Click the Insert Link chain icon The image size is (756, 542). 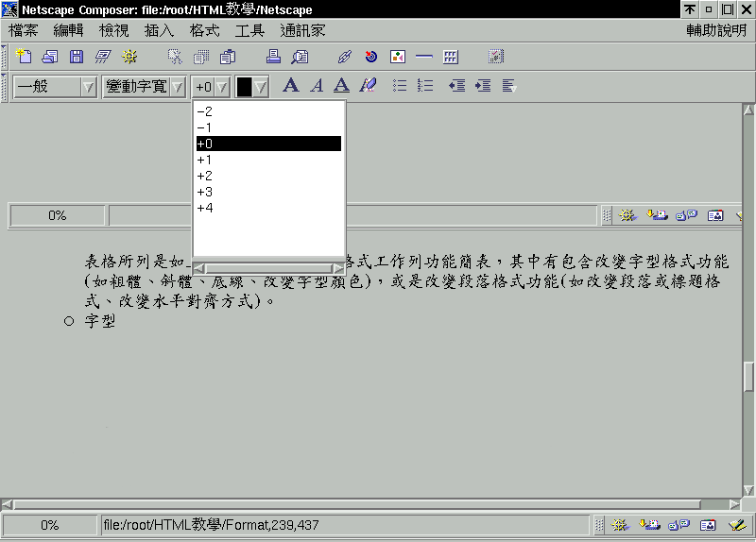[345, 57]
